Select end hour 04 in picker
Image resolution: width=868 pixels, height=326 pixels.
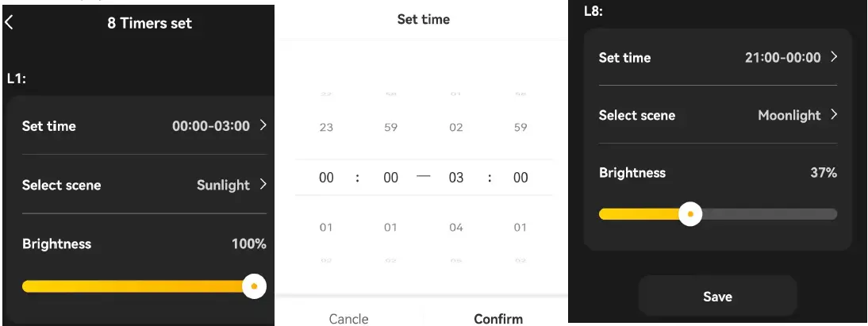455,228
